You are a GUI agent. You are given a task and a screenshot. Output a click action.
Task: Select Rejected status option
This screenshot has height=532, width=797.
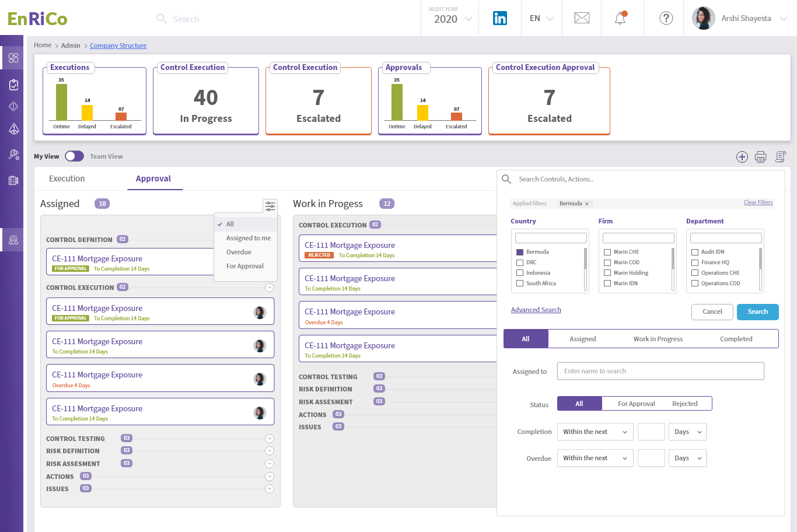pyautogui.click(x=685, y=404)
